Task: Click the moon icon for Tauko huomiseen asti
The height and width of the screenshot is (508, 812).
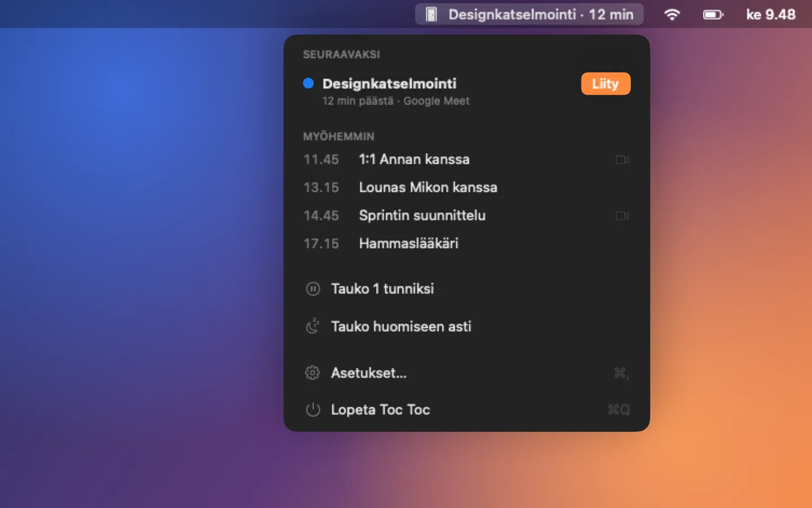Action: pyautogui.click(x=313, y=327)
